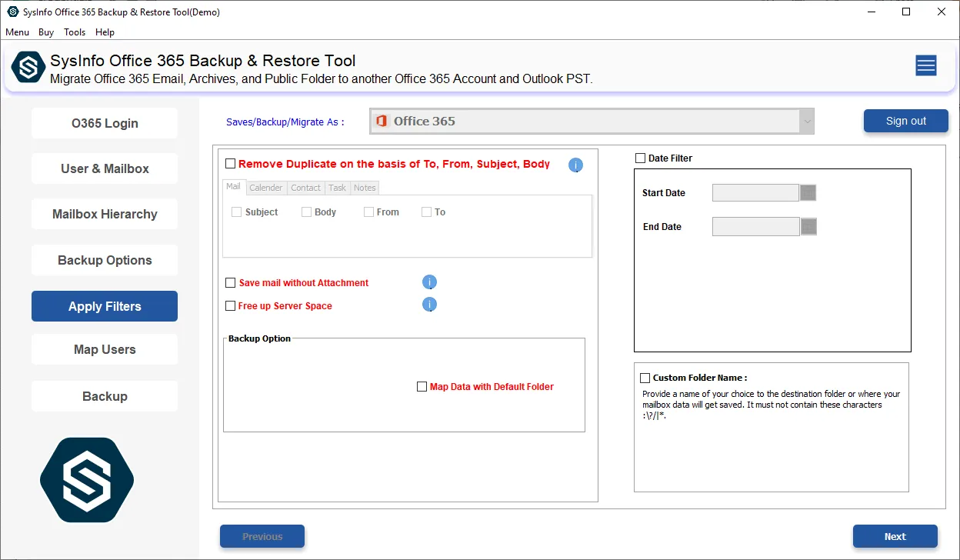Check the Date Filter option
Image resolution: width=960 pixels, height=560 pixels.
coord(641,158)
